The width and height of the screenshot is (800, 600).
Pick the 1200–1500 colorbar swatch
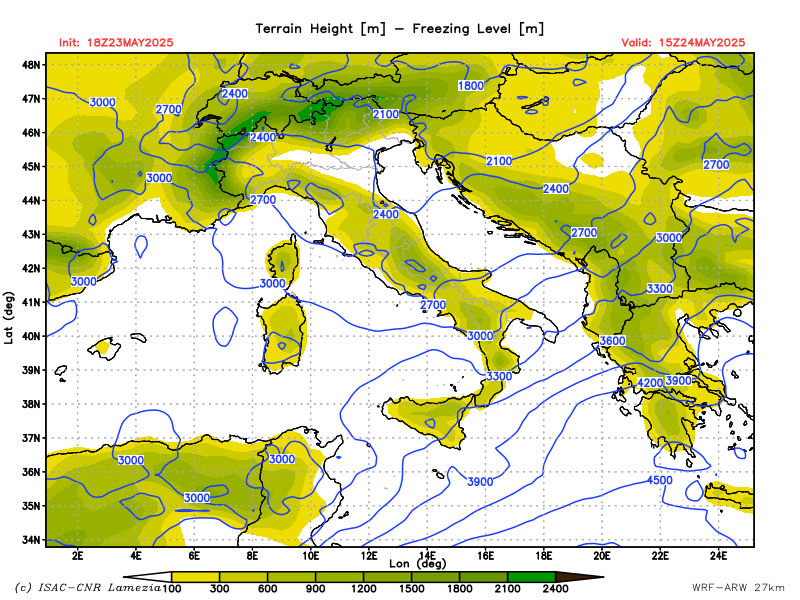click(387, 577)
